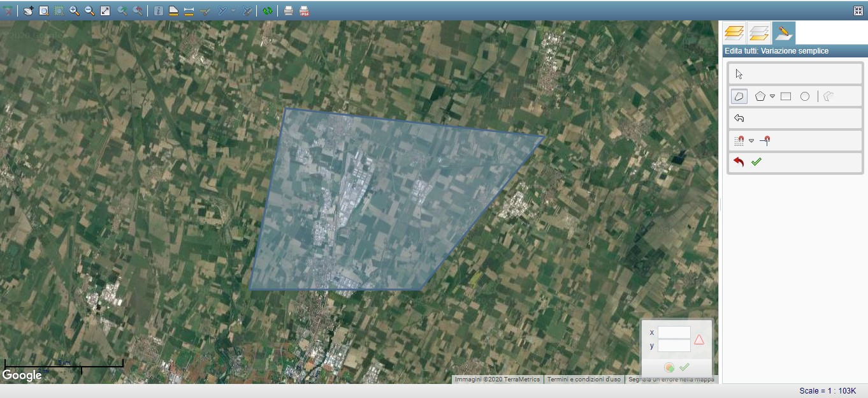
Task: Open the layers panel tab
Action: click(x=734, y=33)
